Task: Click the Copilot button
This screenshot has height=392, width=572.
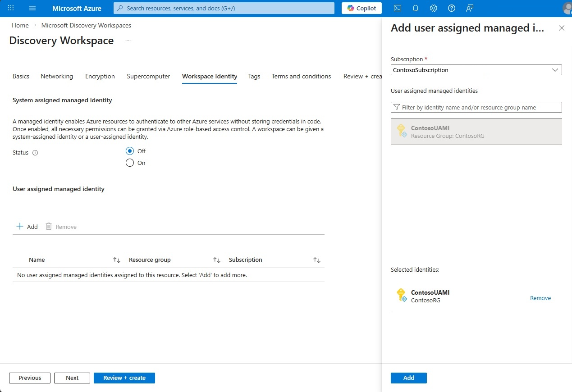Action: tap(362, 8)
